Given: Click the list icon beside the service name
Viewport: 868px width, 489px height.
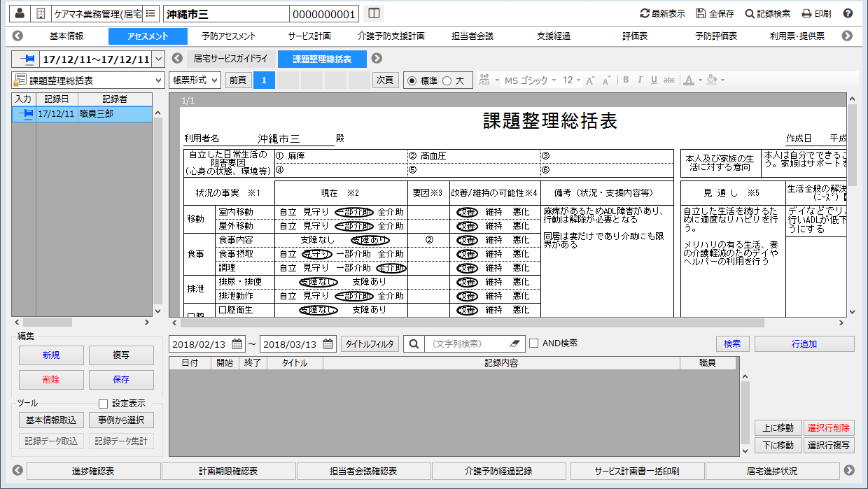Looking at the screenshot, I should tap(150, 13).
